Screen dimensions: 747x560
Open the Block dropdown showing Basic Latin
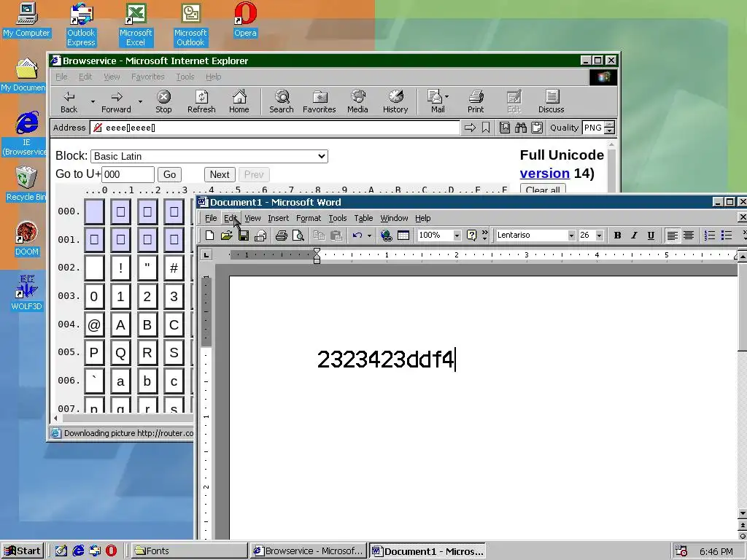(x=209, y=156)
